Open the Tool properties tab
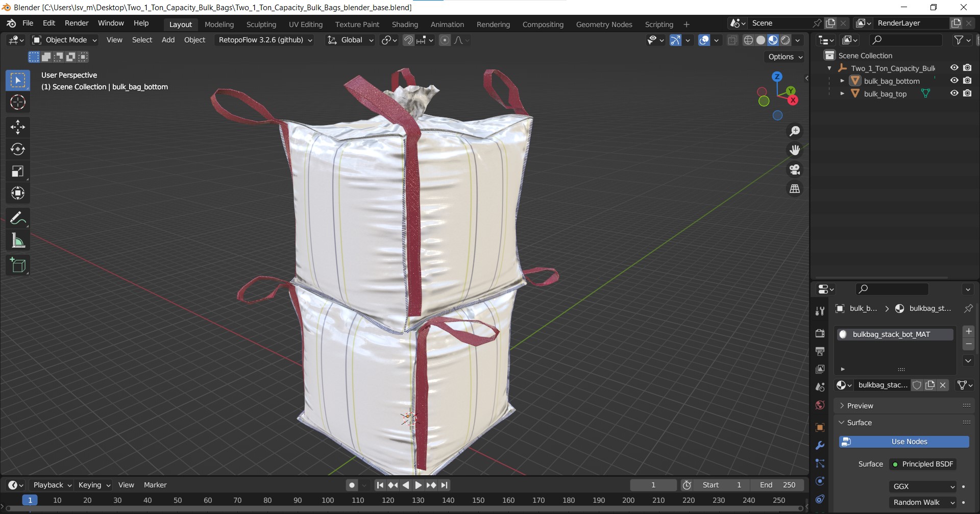 (x=820, y=311)
